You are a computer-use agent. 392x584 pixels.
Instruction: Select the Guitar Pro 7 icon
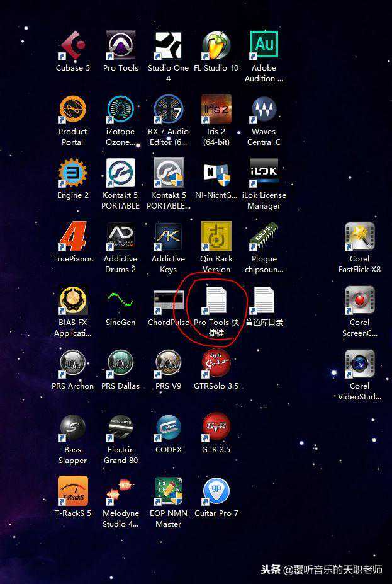(x=216, y=492)
